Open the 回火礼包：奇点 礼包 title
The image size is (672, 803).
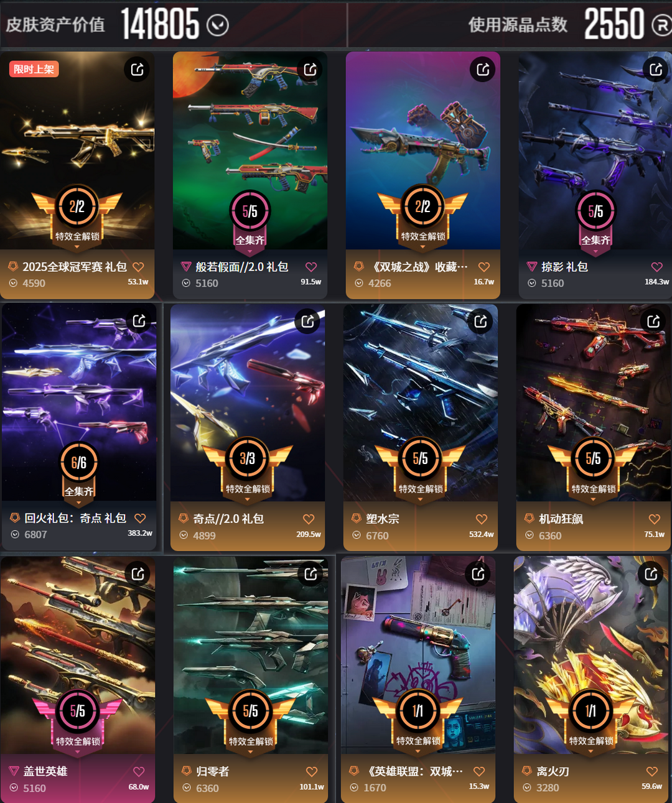[x=75, y=518]
